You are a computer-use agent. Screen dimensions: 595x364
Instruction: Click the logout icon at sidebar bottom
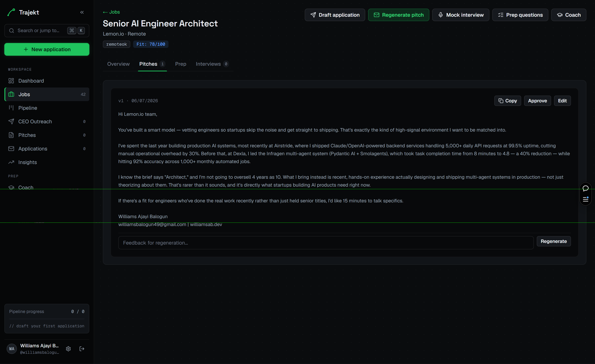82,349
